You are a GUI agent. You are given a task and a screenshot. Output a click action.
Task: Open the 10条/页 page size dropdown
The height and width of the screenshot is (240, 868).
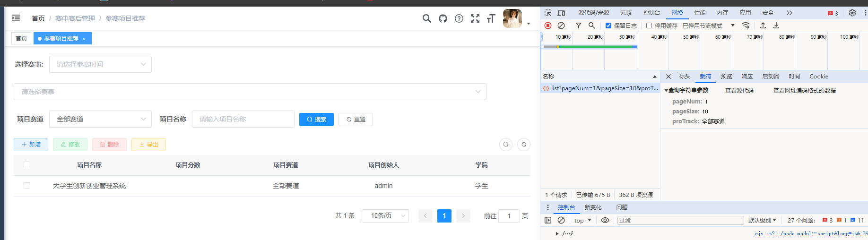click(385, 216)
